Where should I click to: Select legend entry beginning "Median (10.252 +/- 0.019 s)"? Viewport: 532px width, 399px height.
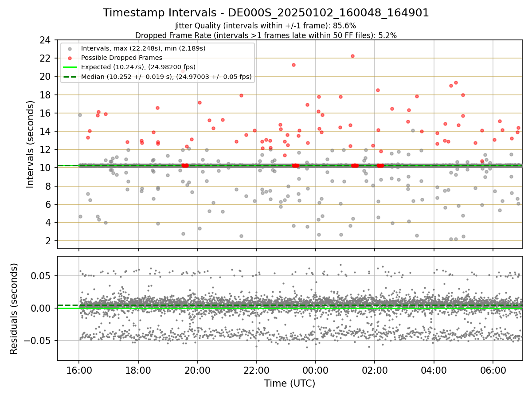click(166, 77)
